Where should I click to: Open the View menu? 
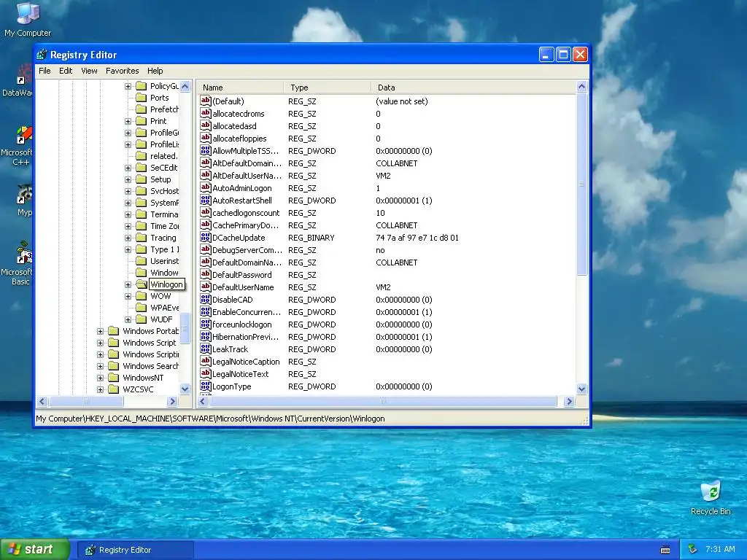pos(89,71)
